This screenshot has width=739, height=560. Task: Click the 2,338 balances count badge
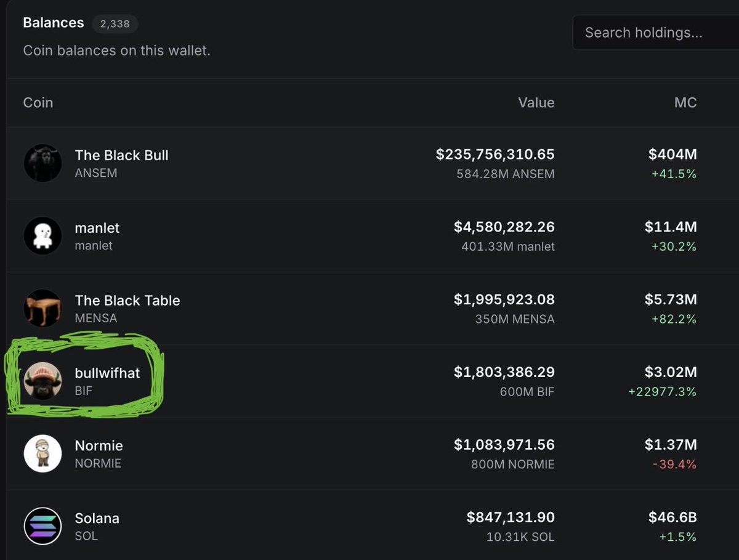pyautogui.click(x=115, y=24)
